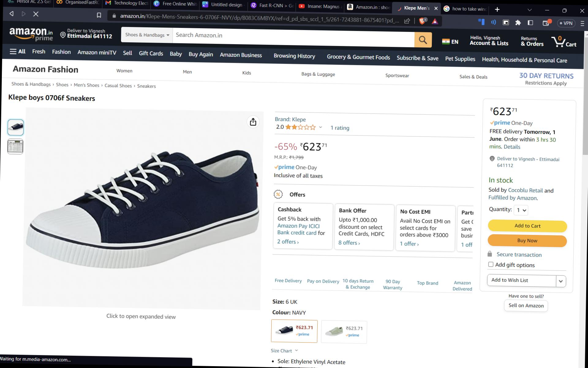Viewport: 588px width, 368px height.
Task: Click the Cocoblu Retail seller link
Action: click(525, 190)
